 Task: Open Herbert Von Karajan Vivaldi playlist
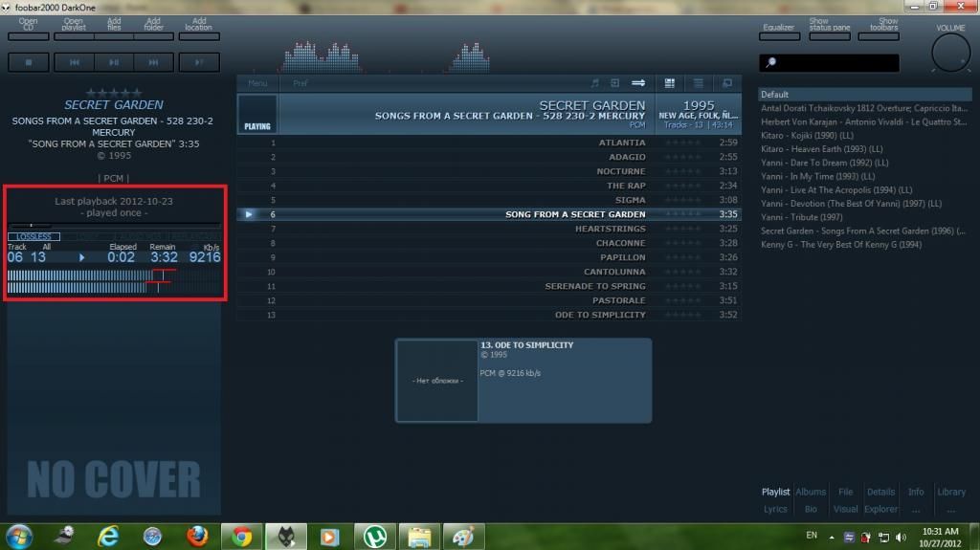coord(864,121)
